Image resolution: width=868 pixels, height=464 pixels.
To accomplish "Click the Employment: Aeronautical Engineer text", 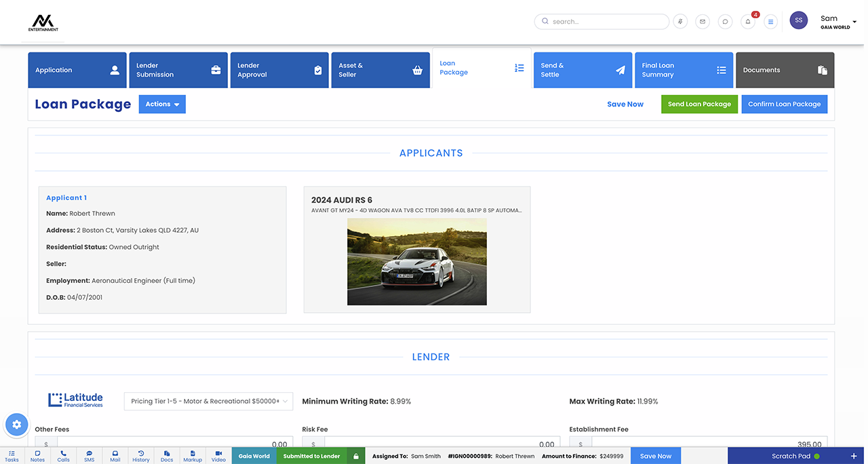I will pos(121,281).
